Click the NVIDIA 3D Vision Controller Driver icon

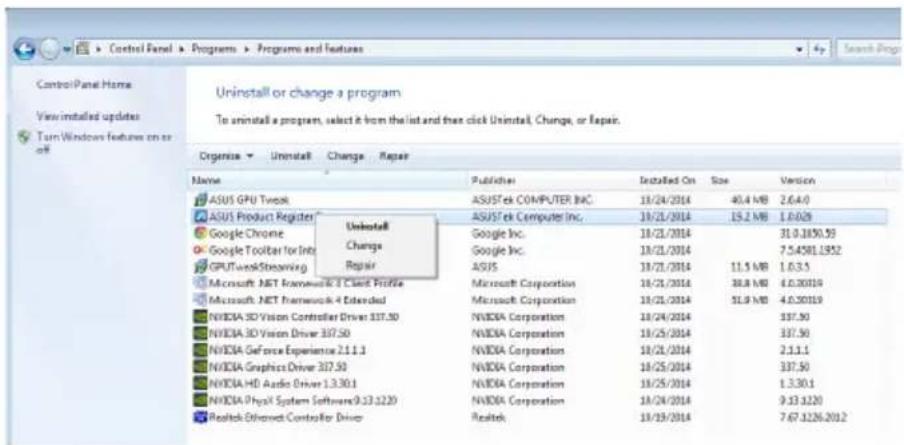(x=200, y=317)
